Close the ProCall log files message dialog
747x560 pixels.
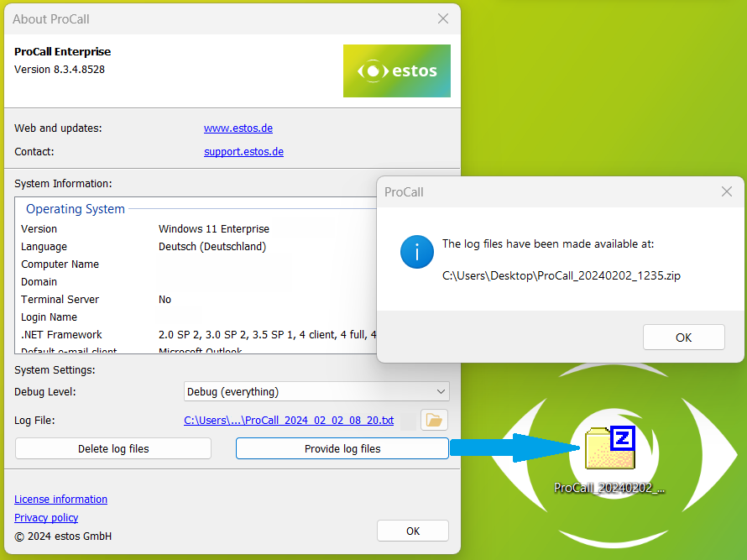click(727, 191)
